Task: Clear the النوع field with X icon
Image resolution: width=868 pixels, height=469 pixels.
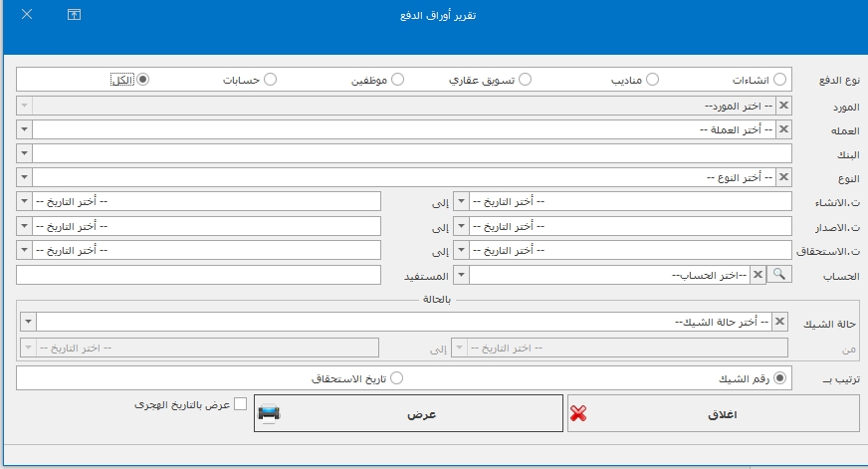Action: tap(782, 177)
